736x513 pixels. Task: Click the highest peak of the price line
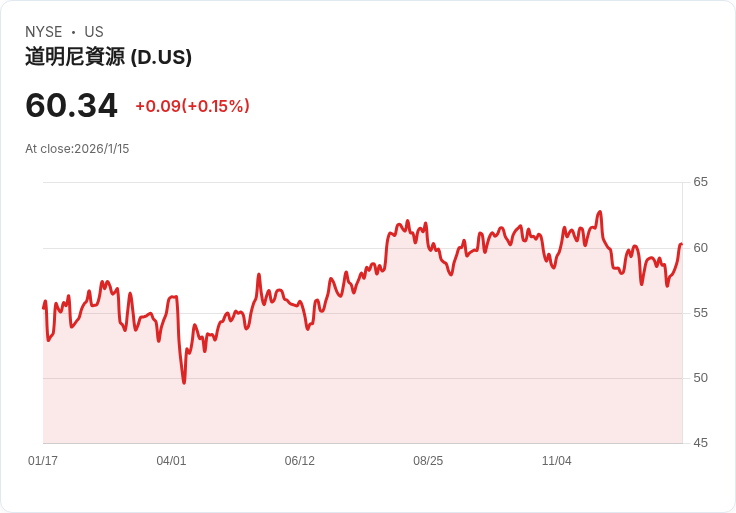(600, 212)
